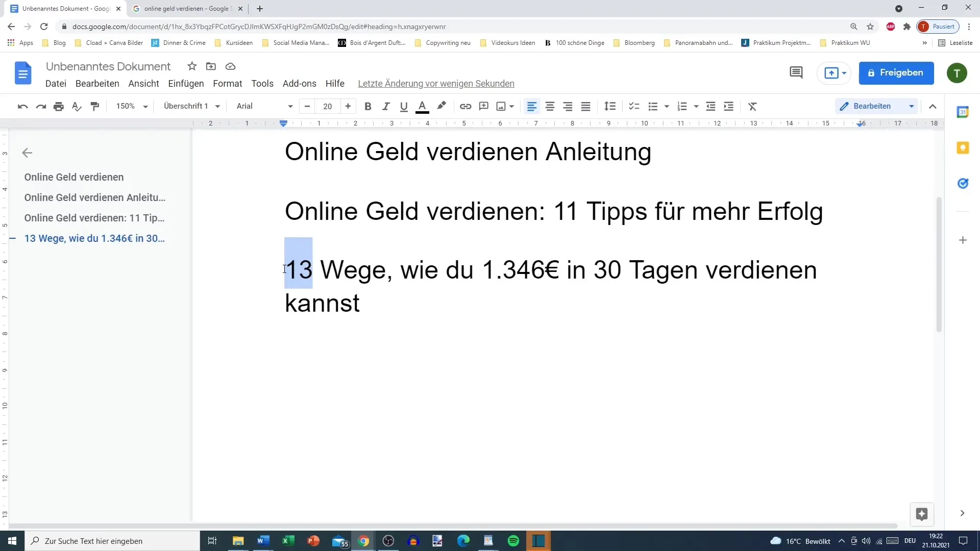This screenshot has width=980, height=551.
Task: Expand bulleted list style dropdown
Action: pos(667,106)
